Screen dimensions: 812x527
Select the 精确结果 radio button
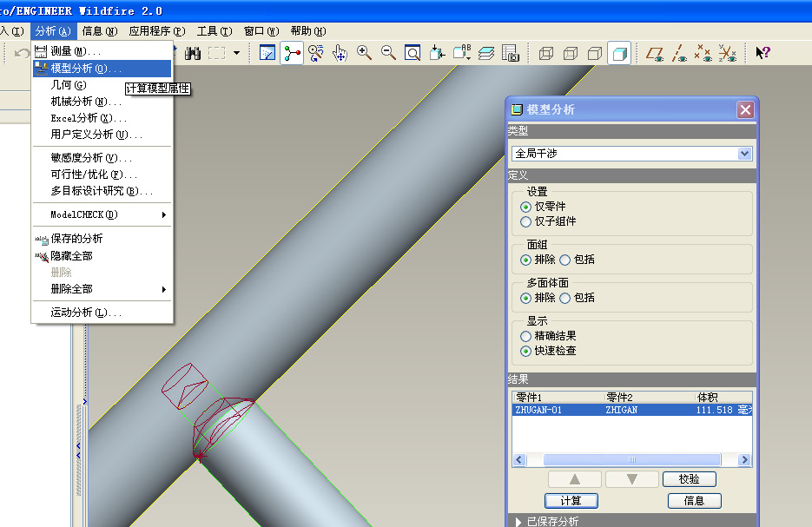[526, 337]
